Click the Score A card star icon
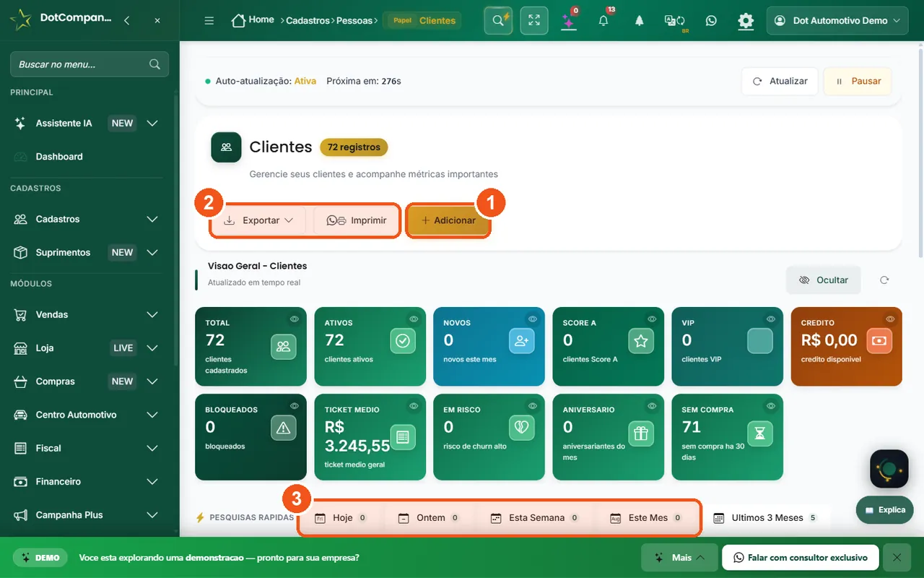The image size is (924, 578). (x=641, y=341)
